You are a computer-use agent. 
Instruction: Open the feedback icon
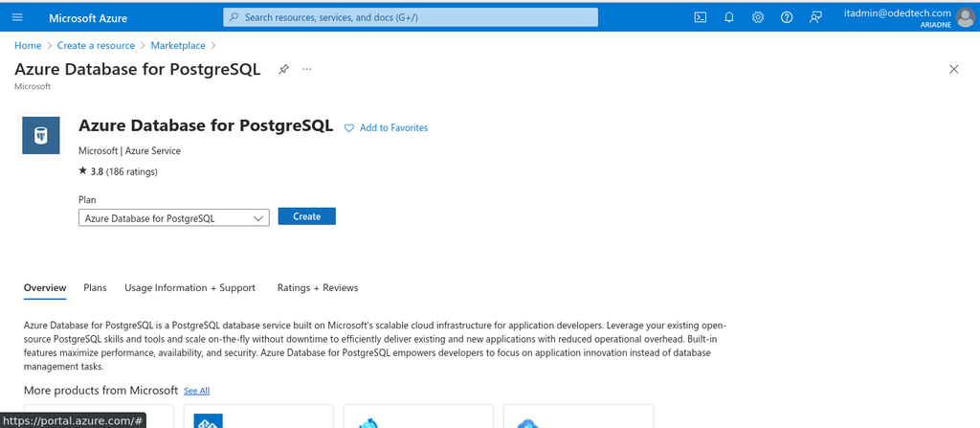pyautogui.click(x=815, y=17)
